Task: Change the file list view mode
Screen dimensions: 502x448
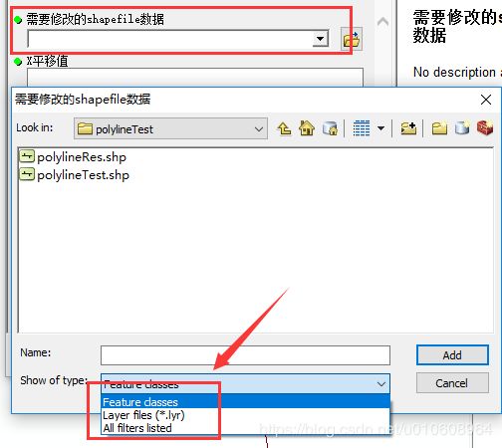Action: tap(362, 128)
